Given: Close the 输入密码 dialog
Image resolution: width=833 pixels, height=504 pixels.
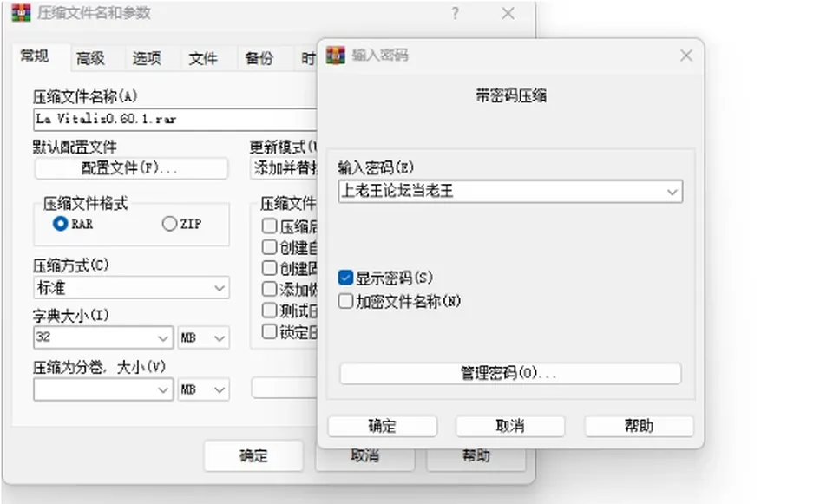Looking at the screenshot, I should [686, 56].
